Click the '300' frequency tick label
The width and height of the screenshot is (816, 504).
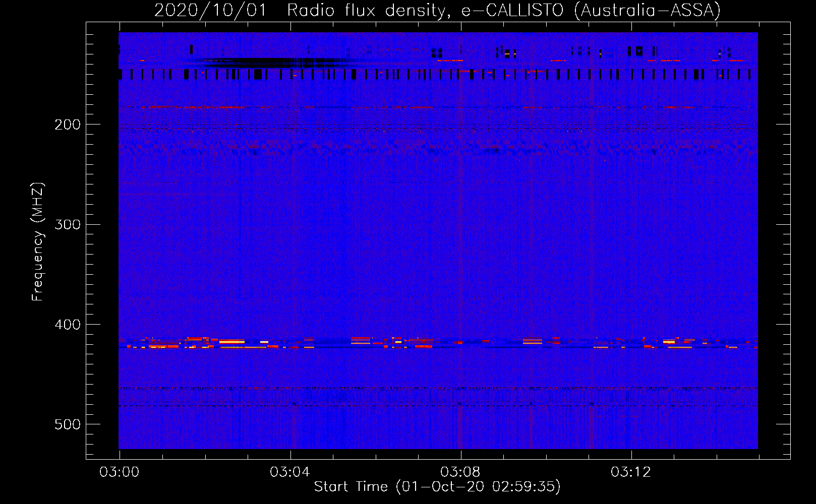click(68, 224)
